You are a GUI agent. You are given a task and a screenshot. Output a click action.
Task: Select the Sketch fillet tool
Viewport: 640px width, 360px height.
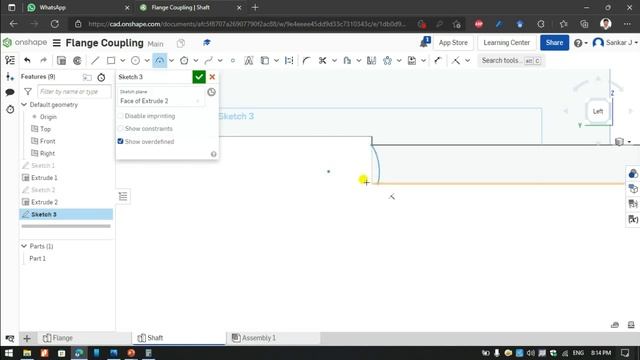click(306, 60)
